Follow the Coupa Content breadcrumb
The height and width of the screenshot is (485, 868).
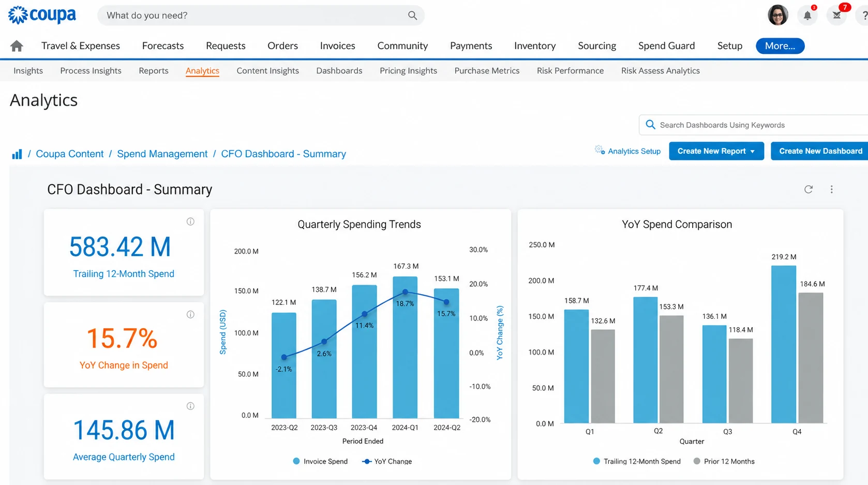tap(70, 154)
